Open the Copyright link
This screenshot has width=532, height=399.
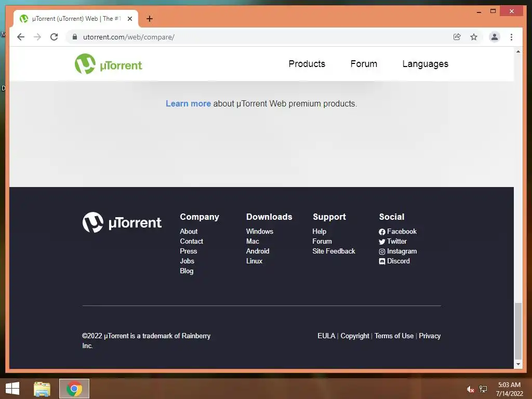[354, 336]
